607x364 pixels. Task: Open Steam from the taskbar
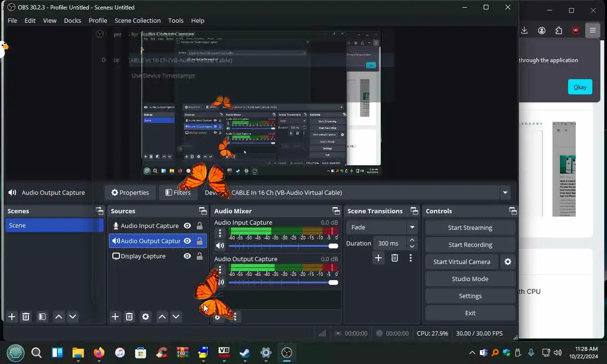[245, 353]
